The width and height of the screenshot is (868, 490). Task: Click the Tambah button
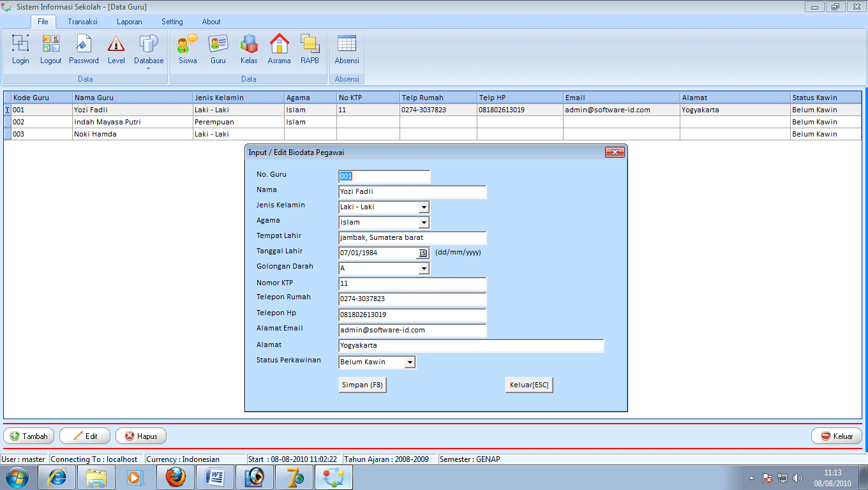coord(29,436)
